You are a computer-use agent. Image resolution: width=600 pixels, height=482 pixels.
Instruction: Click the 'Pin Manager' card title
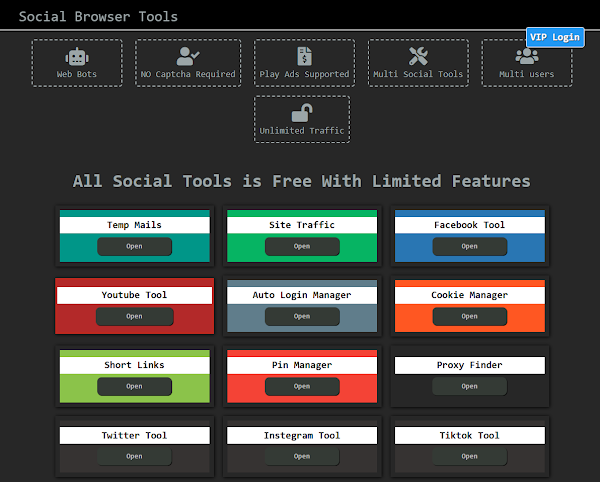click(x=302, y=365)
